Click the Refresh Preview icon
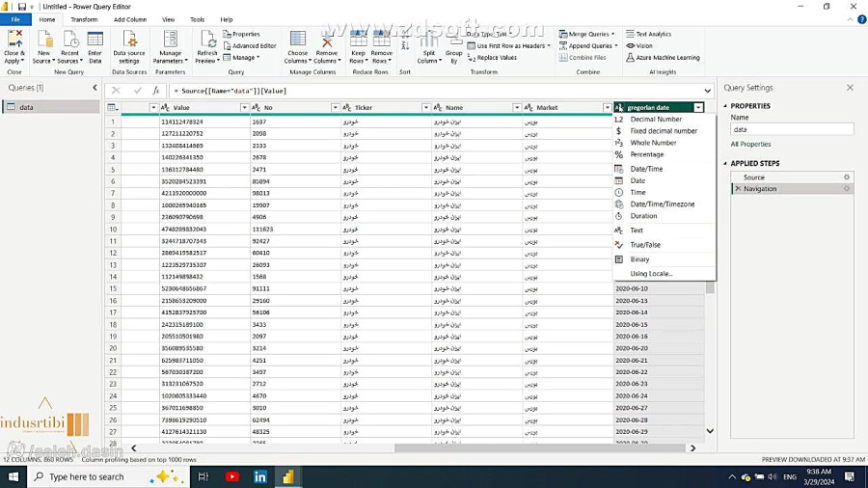 click(207, 47)
